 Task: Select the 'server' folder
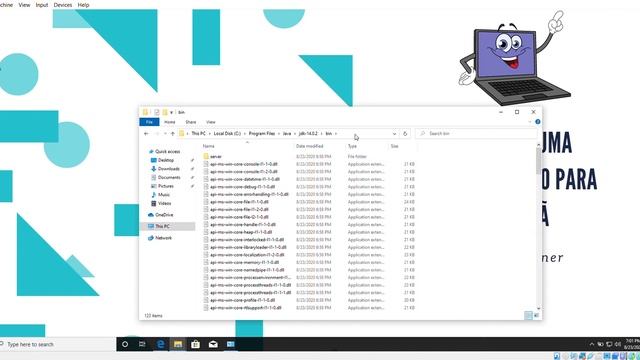(216, 156)
